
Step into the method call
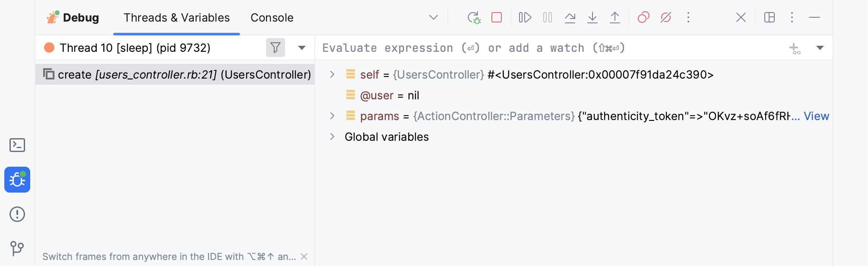tap(592, 17)
